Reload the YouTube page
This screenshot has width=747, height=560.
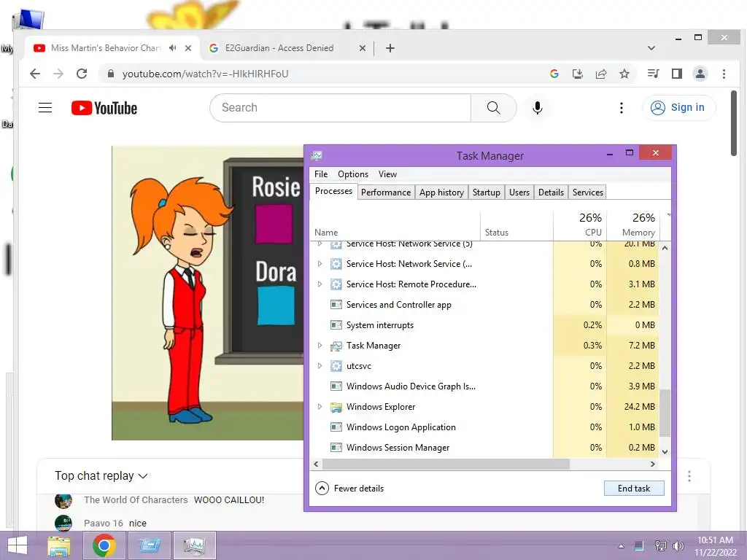coord(82,74)
